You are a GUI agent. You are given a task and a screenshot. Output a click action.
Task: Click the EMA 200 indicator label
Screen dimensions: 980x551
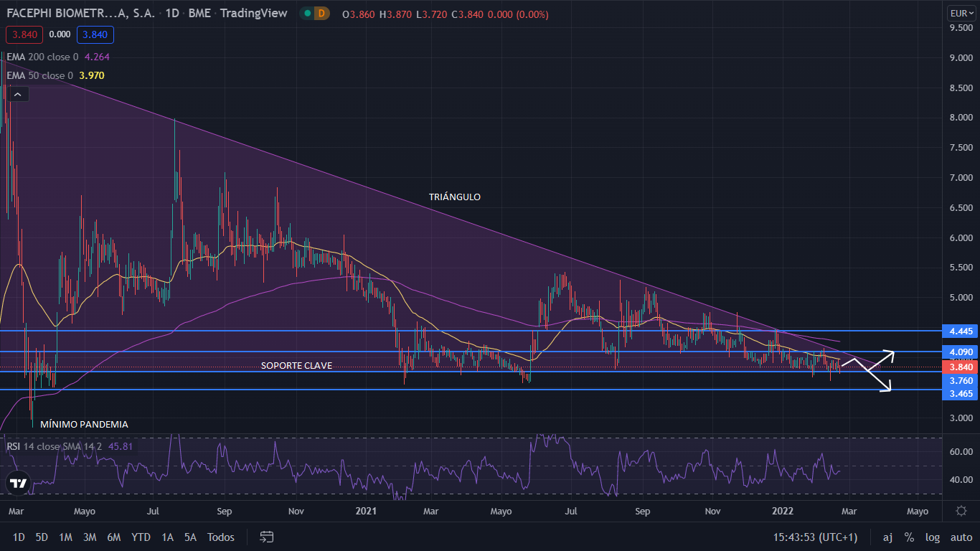pos(43,57)
